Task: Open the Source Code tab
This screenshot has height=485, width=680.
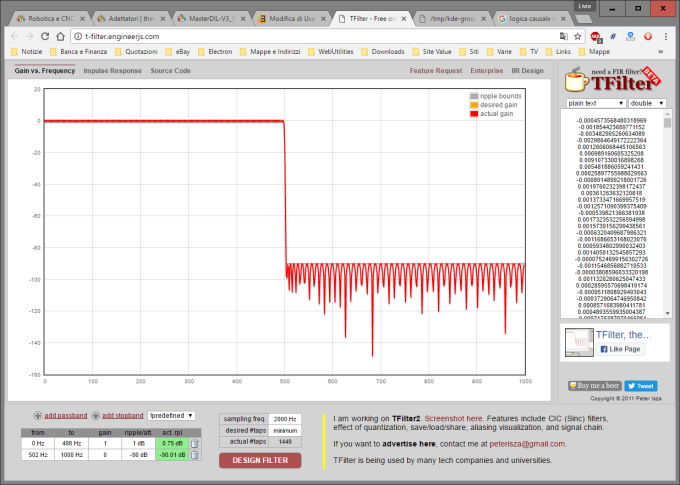Action: tap(170, 71)
